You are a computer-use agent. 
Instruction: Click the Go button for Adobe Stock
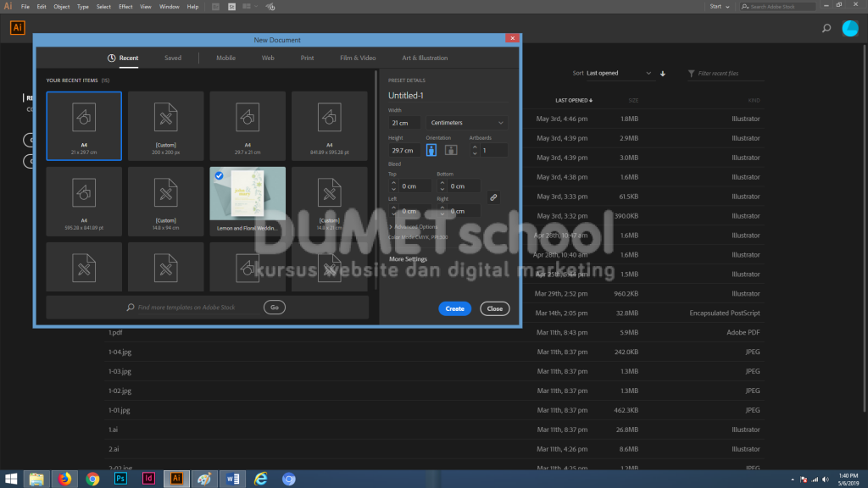[x=275, y=307]
